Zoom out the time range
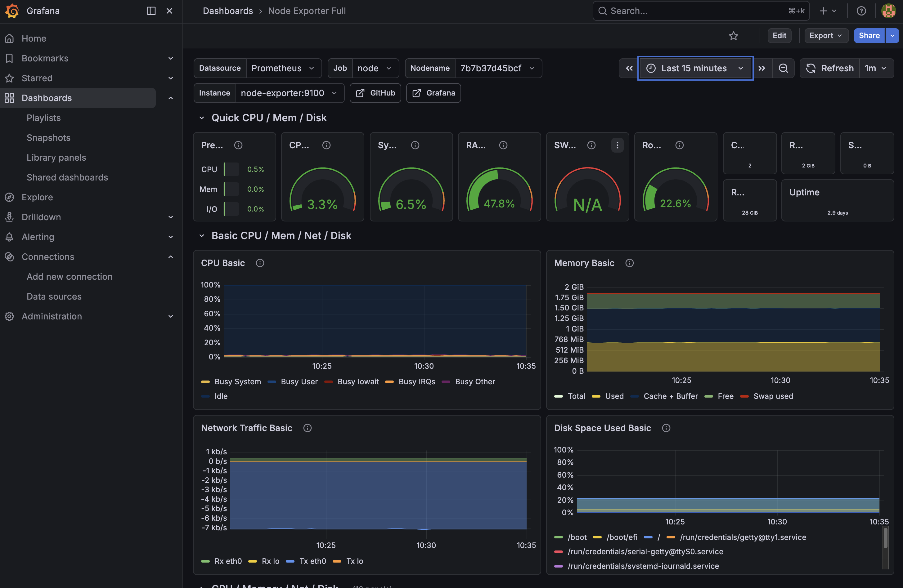The height and width of the screenshot is (588, 903). tap(783, 68)
